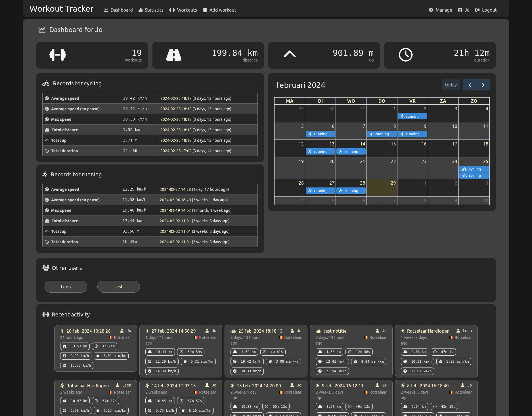
Task: Open other user Leen
Action: pos(66,287)
